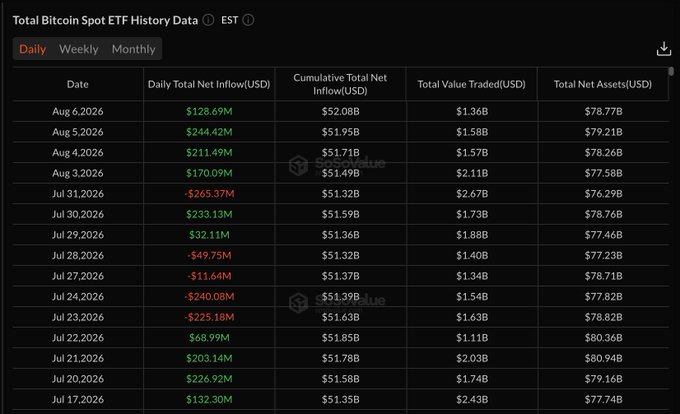Click the $211.49M inflow value

click(209, 153)
